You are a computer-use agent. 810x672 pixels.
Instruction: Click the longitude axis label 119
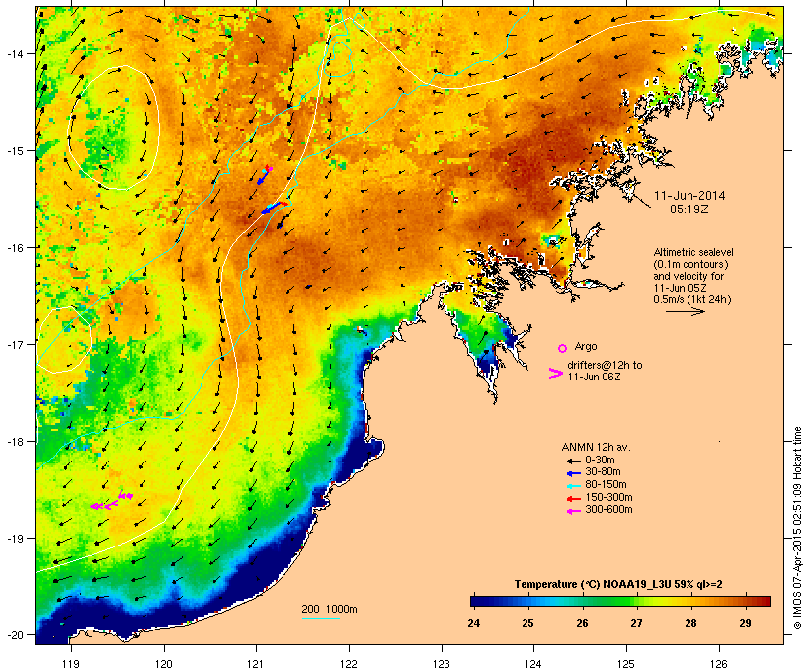71,664
